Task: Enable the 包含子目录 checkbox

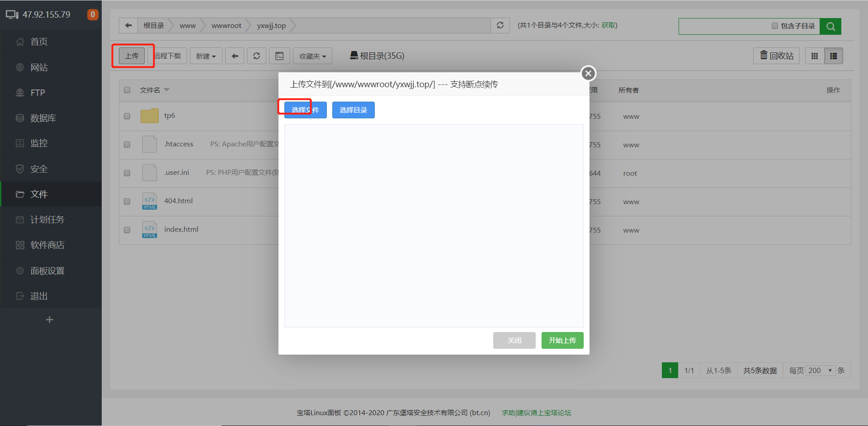Action: pos(775,26)
